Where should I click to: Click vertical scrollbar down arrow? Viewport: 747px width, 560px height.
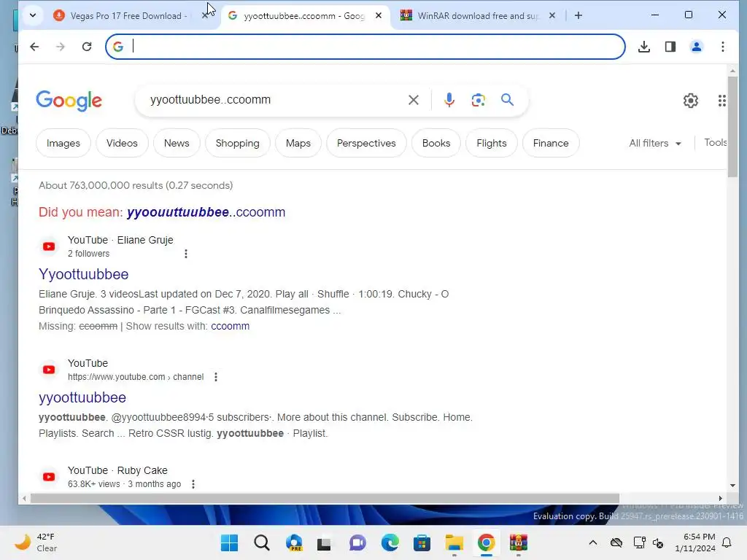pyautogui.click(x=732, y=486)
